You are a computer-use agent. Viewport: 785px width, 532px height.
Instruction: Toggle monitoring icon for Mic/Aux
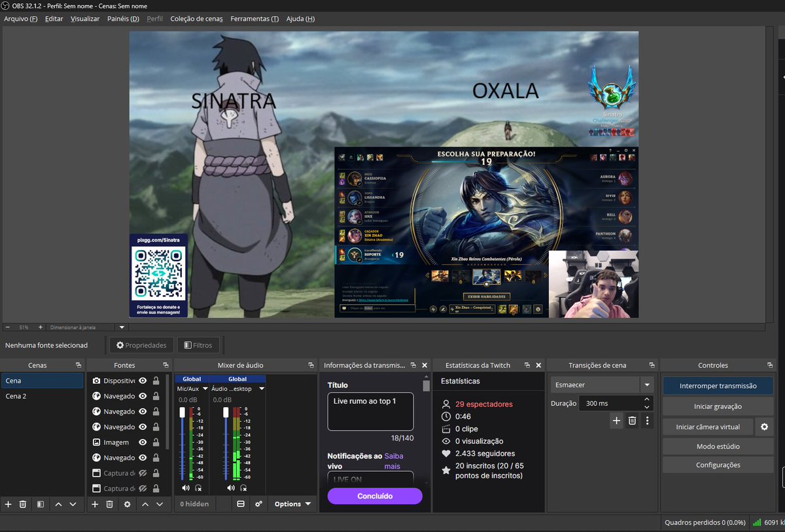[198, 488]
